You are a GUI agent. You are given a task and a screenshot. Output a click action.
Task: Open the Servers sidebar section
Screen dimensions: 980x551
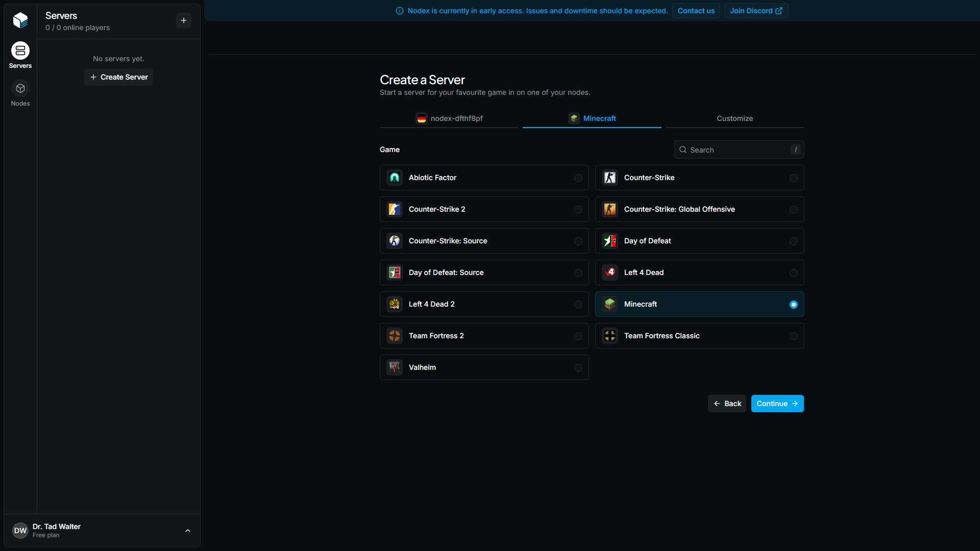click(x=20, y=55)
